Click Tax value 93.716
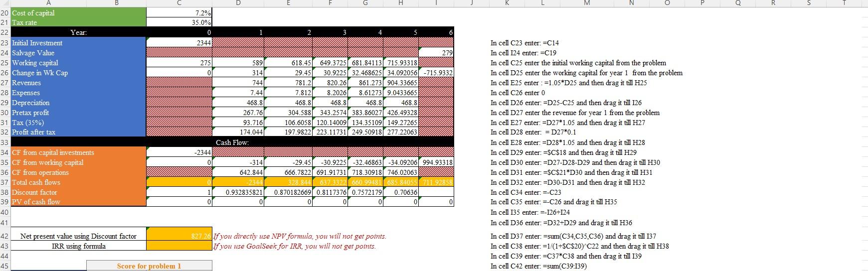868x271 pixels. click(238, 123)
